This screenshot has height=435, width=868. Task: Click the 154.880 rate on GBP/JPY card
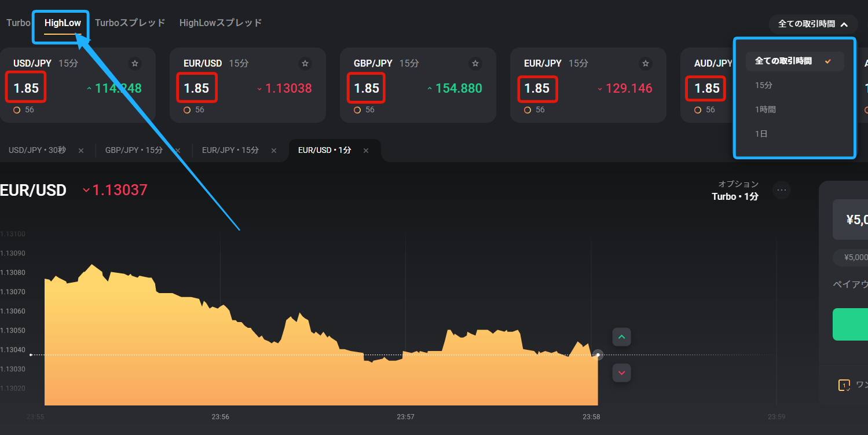[459, 89]
